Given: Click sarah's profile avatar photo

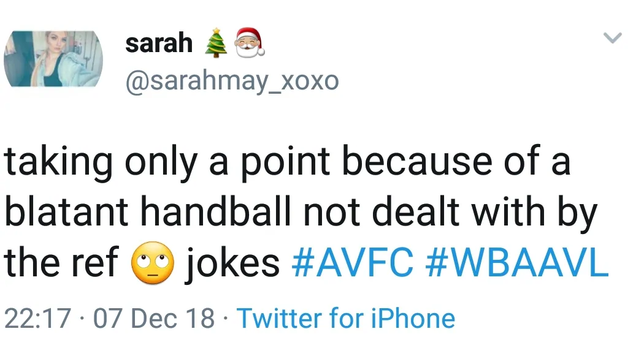Looking at the screenshot, I should click(53, 59).
